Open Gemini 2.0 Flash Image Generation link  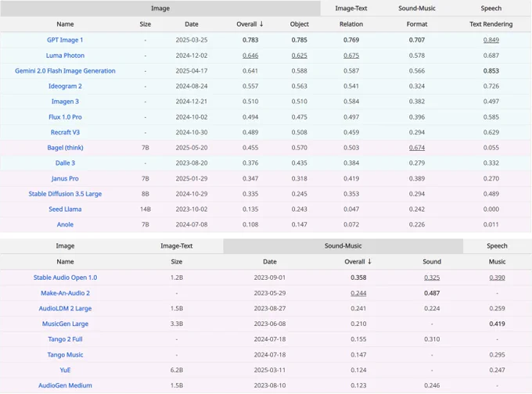point(65,71)
